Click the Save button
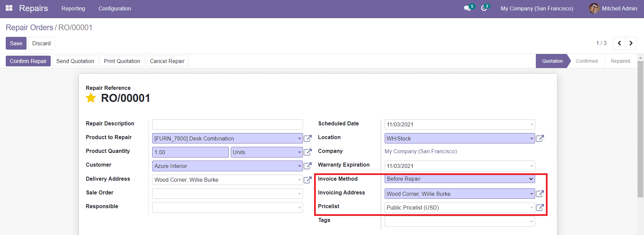 pos(16,43)
